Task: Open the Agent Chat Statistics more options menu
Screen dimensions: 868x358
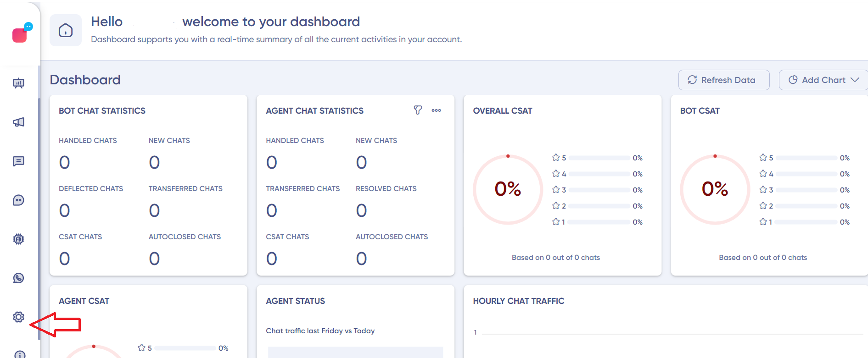Action: pyautogui.click(x=436, y=110)
